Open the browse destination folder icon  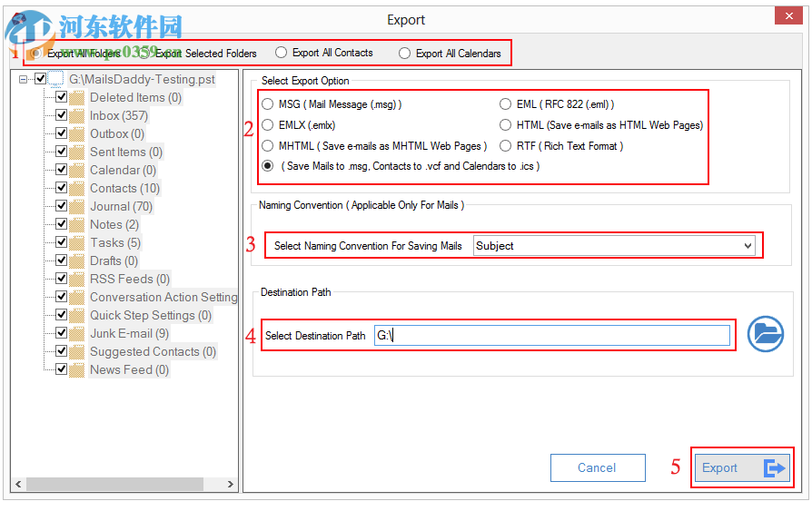[766, 334]
